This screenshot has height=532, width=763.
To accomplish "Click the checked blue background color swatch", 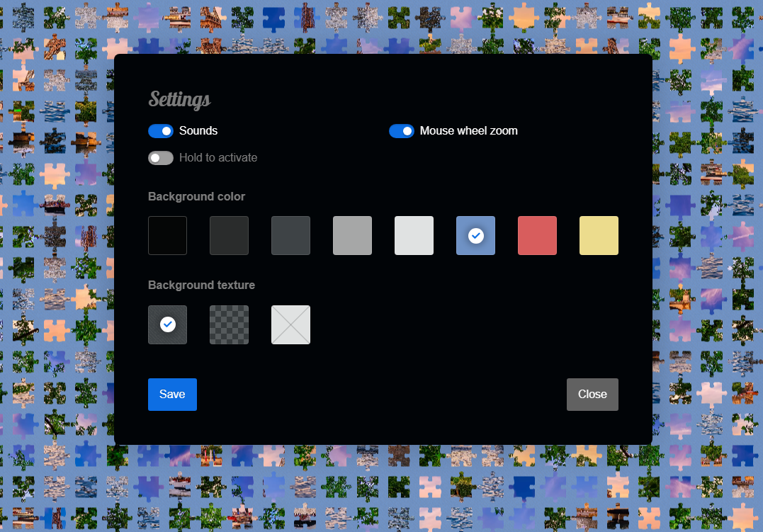I will pyautogui.click(x=475, y=236).
